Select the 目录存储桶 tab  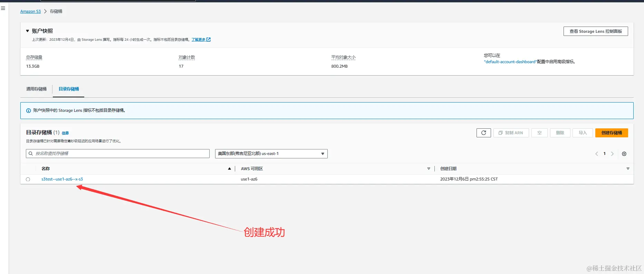click(x=69, y=89)
